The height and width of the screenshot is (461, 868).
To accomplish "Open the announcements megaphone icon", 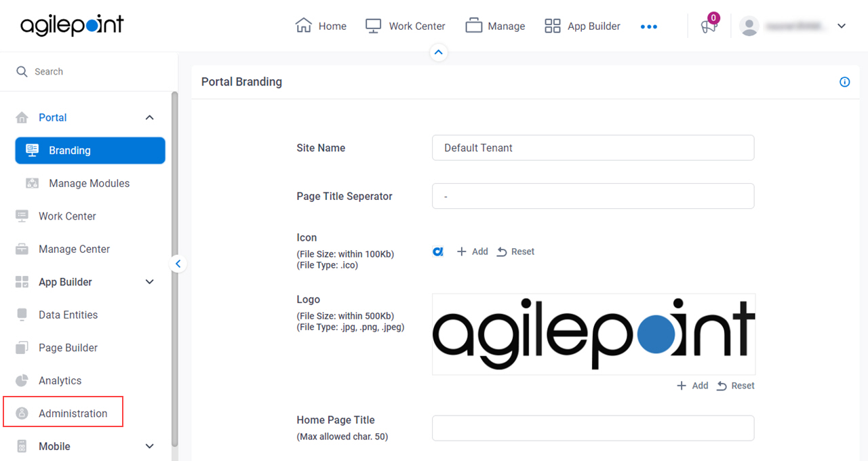I will tap(709, 27).
